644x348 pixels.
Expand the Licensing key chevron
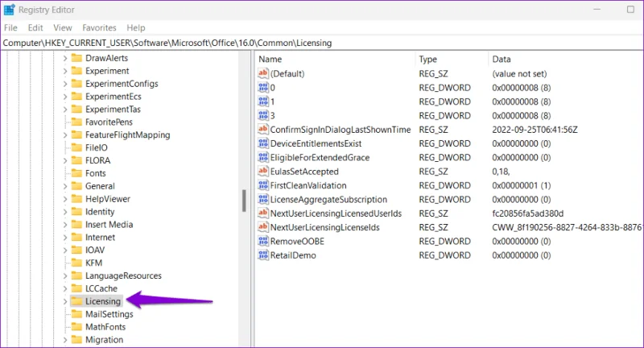coord(65,301)
